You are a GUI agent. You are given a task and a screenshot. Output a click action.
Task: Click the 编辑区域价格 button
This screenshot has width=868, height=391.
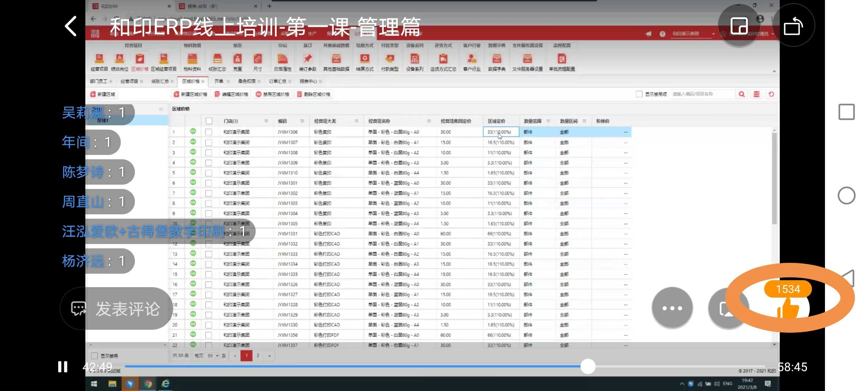click(x=231, y=94)
